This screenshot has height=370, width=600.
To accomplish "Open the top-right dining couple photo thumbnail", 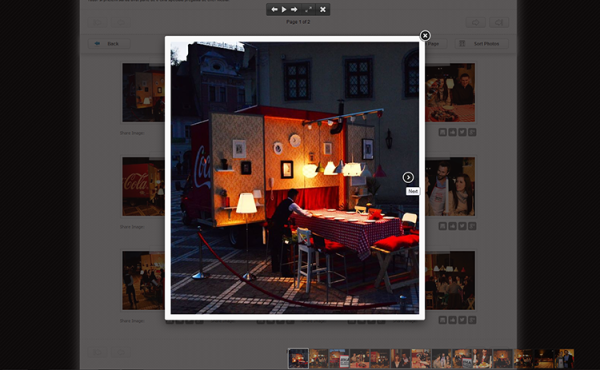I will 450,93.
